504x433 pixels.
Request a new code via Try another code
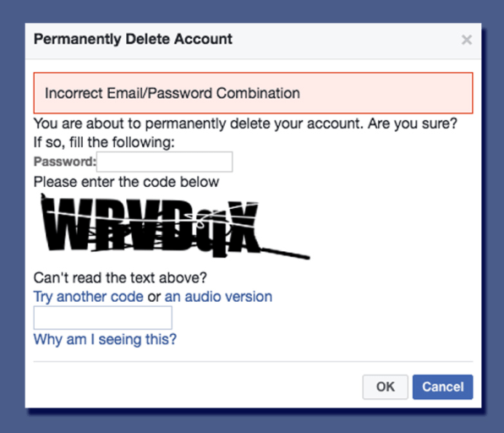(89, 297)
